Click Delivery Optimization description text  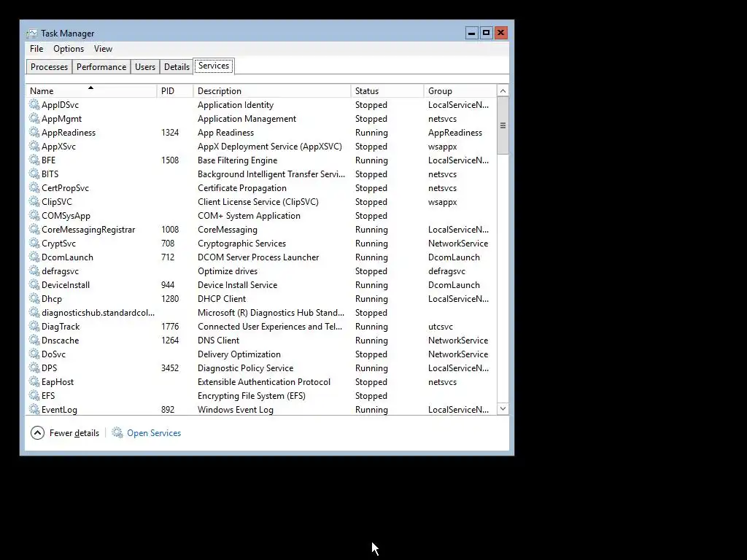tap(239, 354)
